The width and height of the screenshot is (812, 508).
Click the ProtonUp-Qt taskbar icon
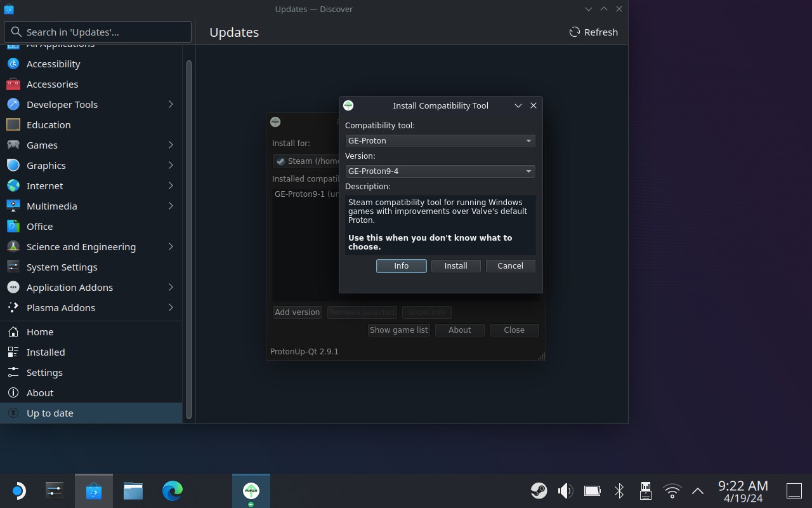251,491
